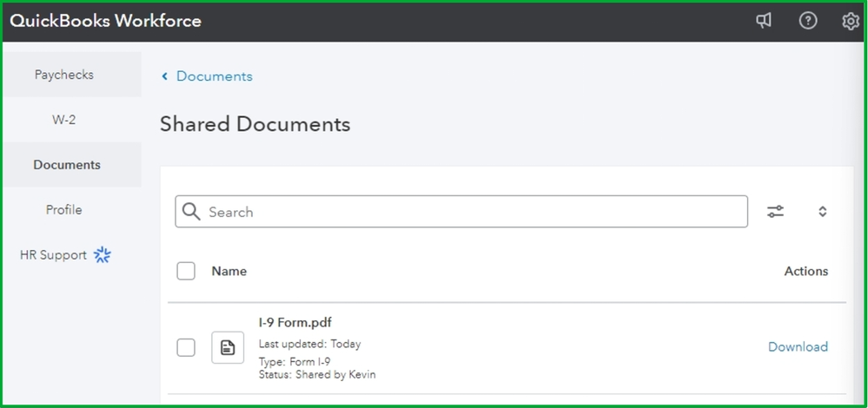Open the settings gear icon
The width and height of the screenshot is (868, 408).
(851, 21)
